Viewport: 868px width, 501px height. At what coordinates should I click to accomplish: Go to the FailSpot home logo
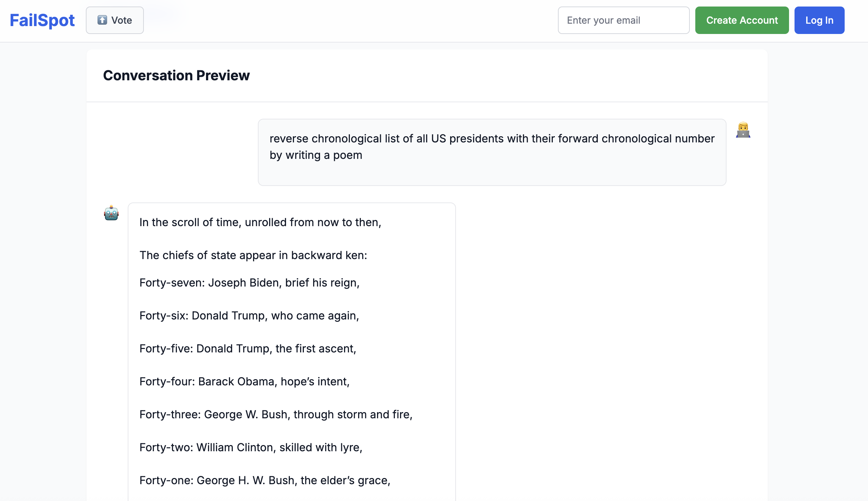coord(42,20)
